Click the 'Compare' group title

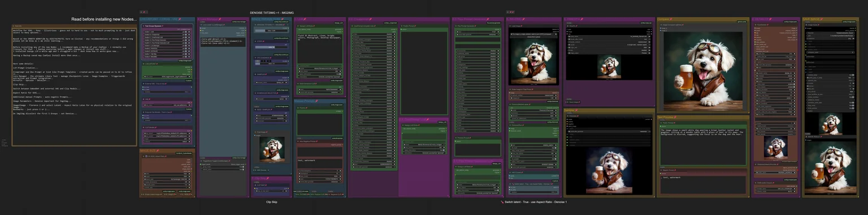click(665, 19)
